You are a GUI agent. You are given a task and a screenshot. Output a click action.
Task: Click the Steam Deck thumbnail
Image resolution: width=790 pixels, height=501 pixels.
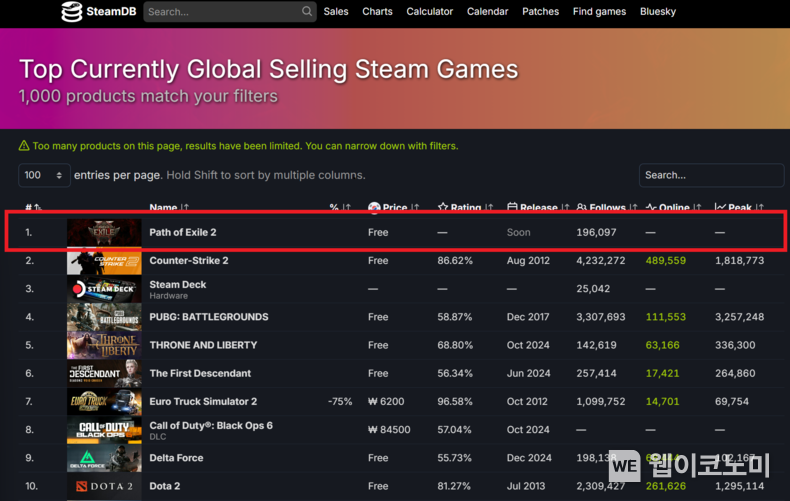tap(104, 289)
